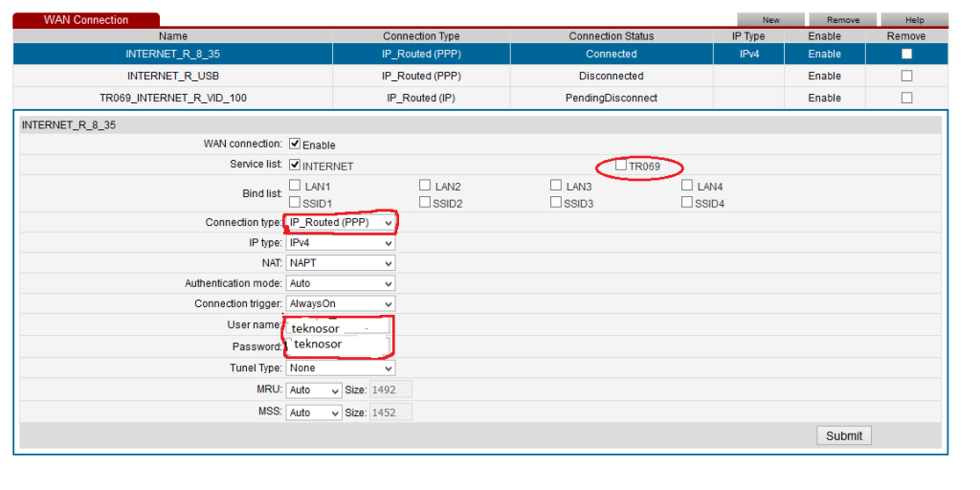Toggle the INTERNET service list checkbox
The image size is (980, 490).
pyautogui.click(x=295, y=166)
